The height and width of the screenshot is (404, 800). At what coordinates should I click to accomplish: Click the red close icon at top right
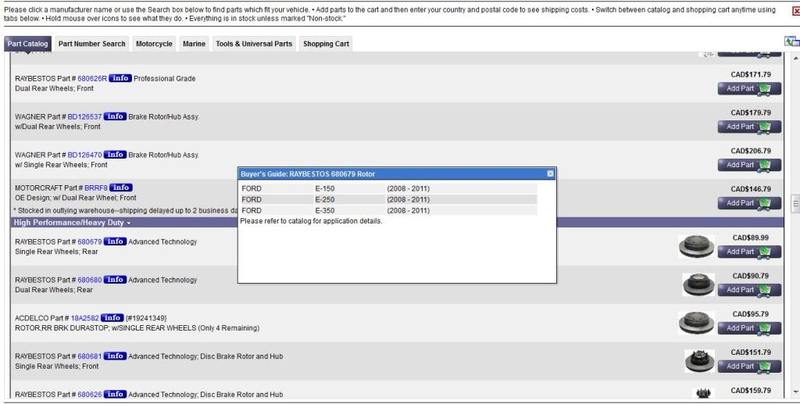796,11
